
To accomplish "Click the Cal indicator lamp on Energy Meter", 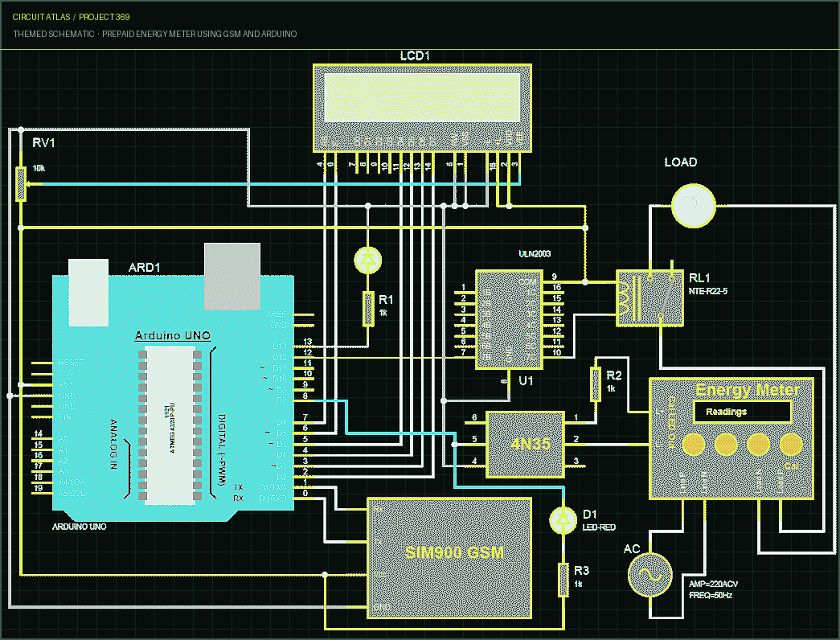I will click(x=791, y=445).
